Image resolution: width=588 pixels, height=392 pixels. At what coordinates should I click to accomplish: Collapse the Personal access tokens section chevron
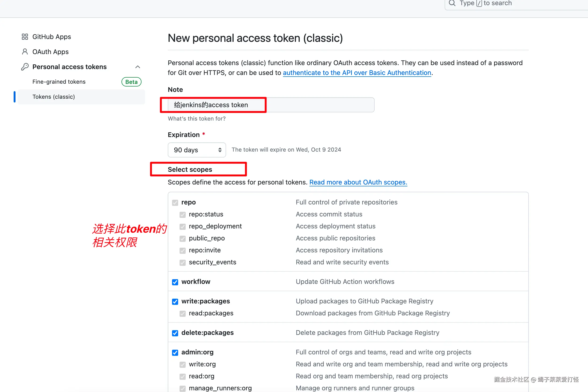(x=137, y=67)
